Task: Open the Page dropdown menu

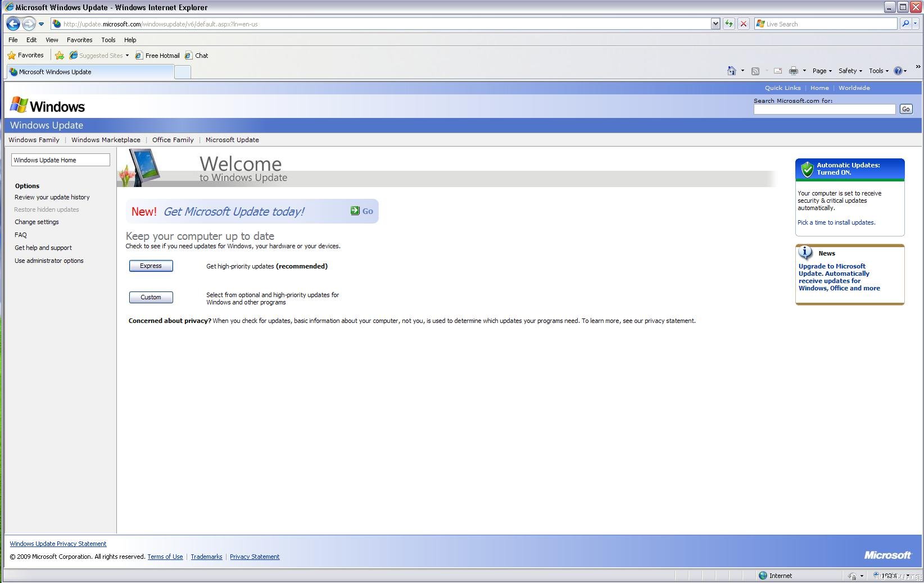Action: coord(822,71)
